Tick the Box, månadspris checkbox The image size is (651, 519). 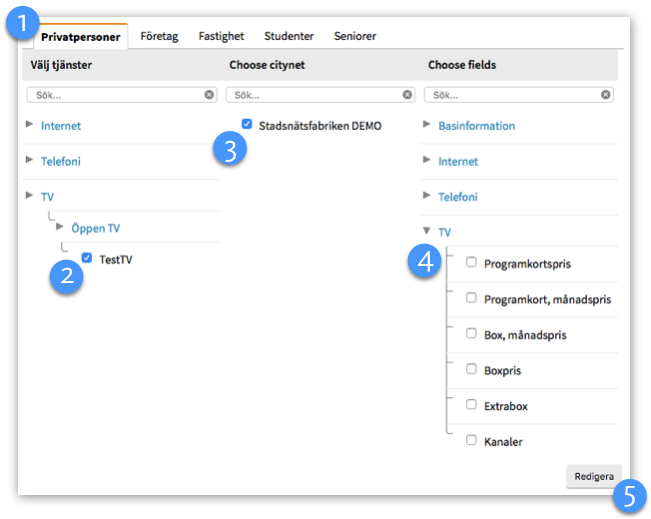click(x=471, y=334)
